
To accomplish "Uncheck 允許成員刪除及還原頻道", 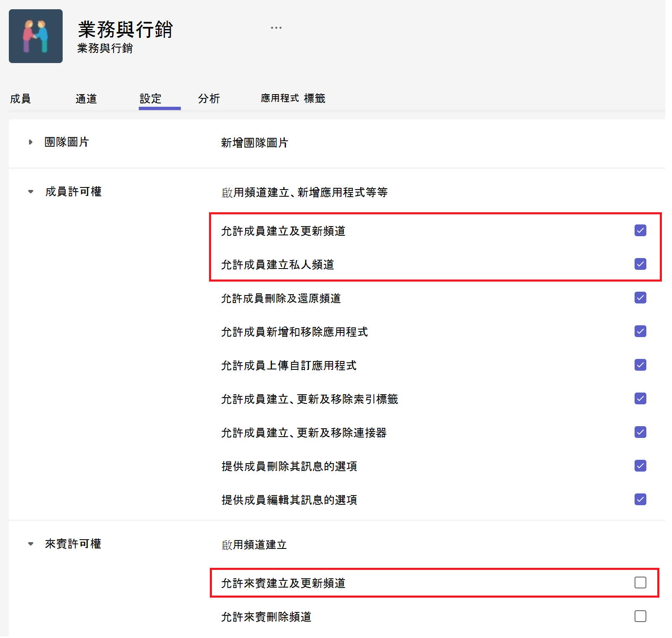I will click(640, 298).
